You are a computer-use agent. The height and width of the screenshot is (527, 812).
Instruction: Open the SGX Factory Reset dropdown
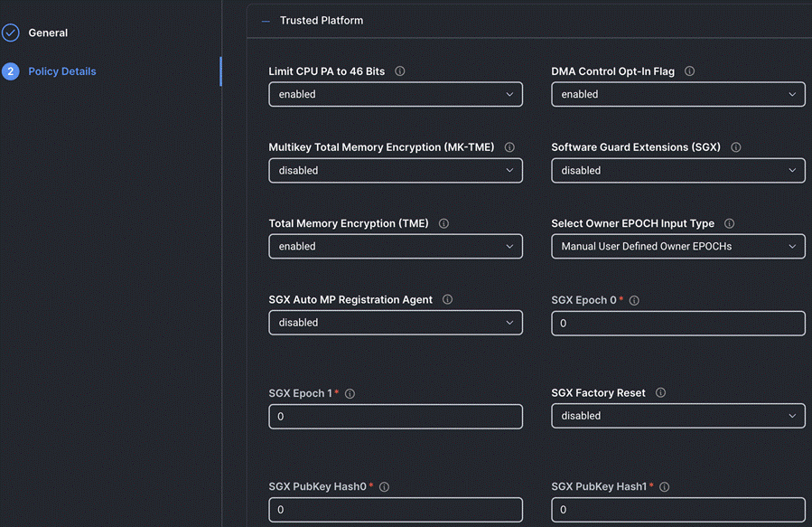(678, 416)
